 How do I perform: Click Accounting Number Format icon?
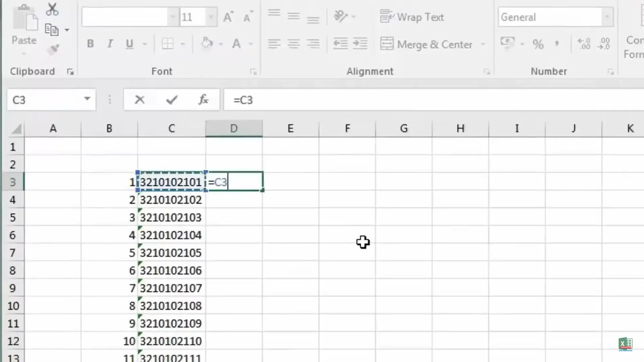pos(507,43)
